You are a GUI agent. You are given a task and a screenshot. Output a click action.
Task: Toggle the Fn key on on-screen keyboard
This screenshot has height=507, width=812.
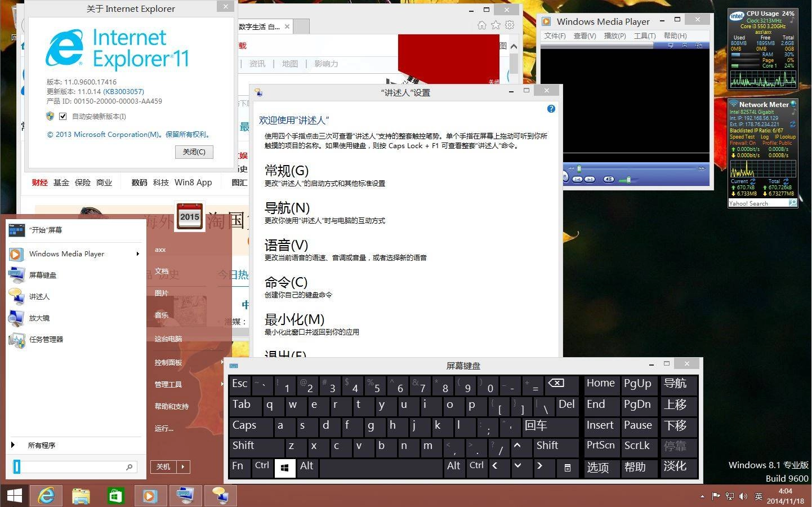click(x=240, y=468)
